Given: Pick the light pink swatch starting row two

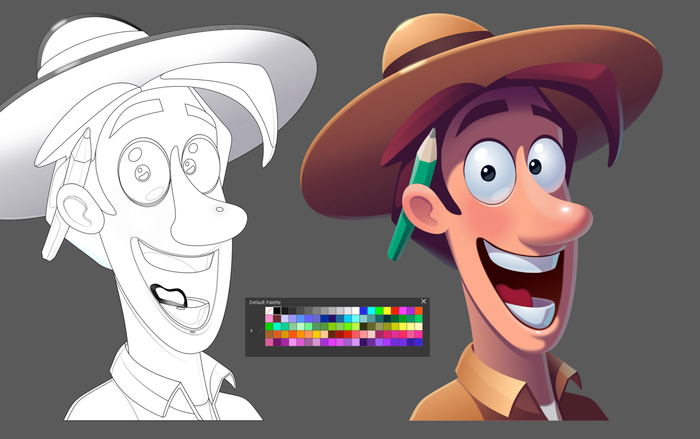Looking at the screenshot, I should point(269,319).
